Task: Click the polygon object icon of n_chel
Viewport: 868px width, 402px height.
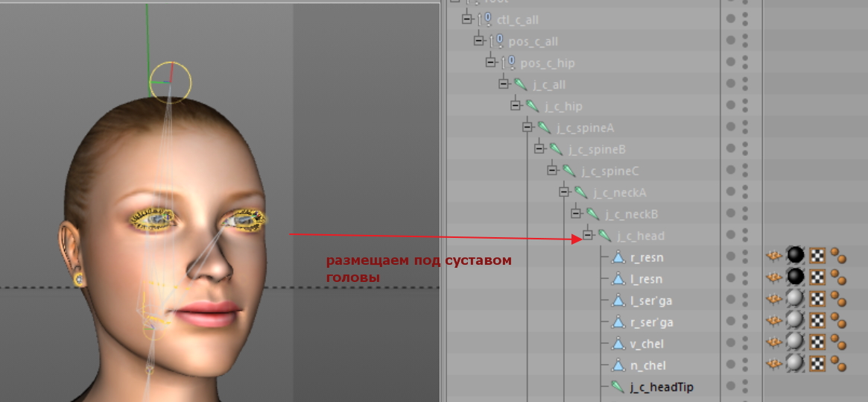Action: pos(618,365)
